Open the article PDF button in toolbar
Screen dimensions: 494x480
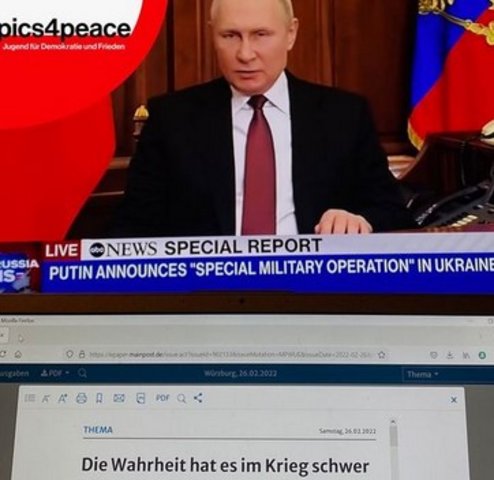(x=163, y=398)
